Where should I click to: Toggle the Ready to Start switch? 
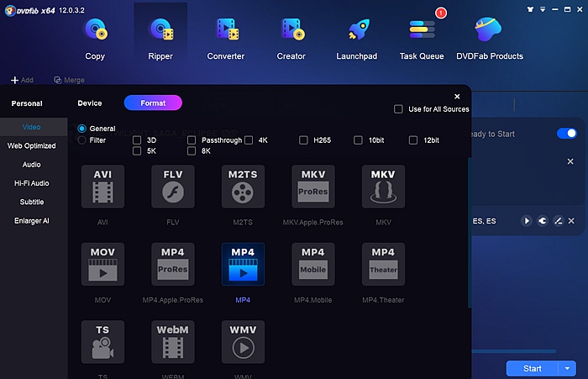(x=566, y=134)
